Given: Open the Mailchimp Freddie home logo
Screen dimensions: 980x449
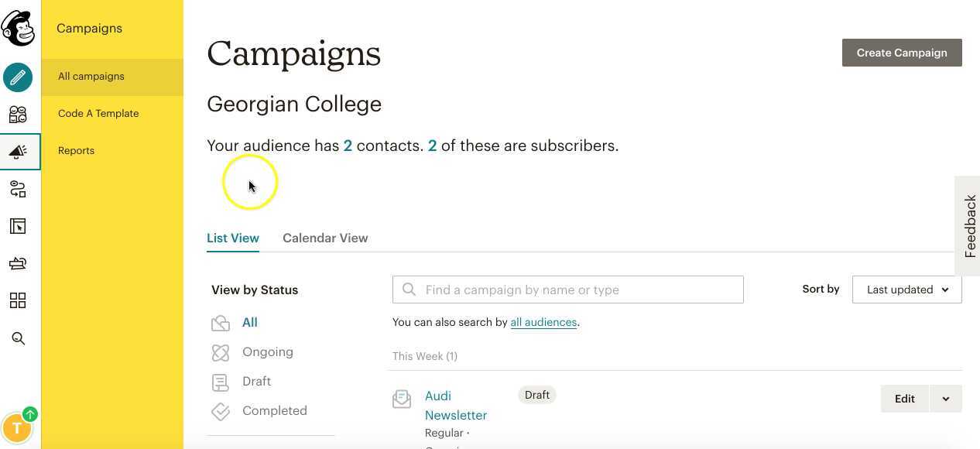Looking at the screenshot, I should pos(18,28).
